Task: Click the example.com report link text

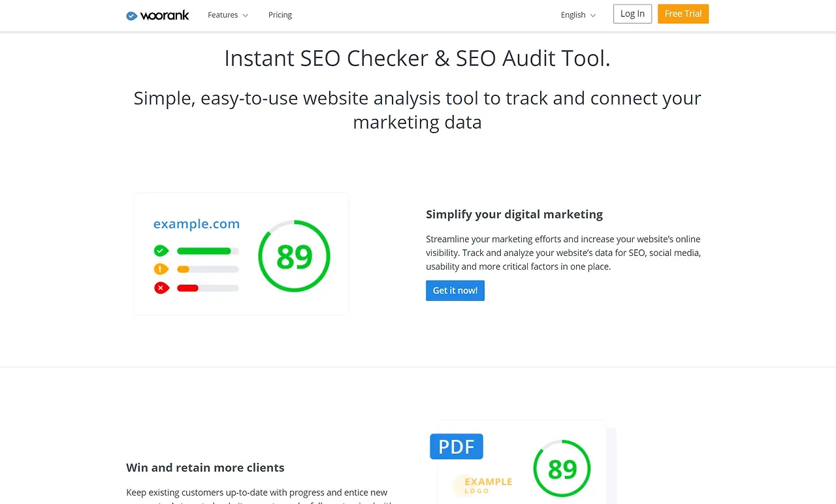Action: point(197,224)
